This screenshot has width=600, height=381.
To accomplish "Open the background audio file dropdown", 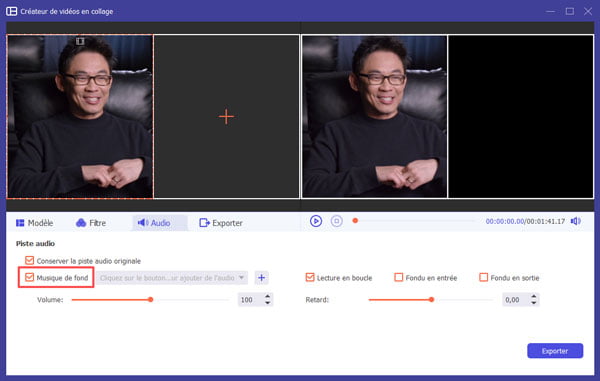I will pos(172,278).
